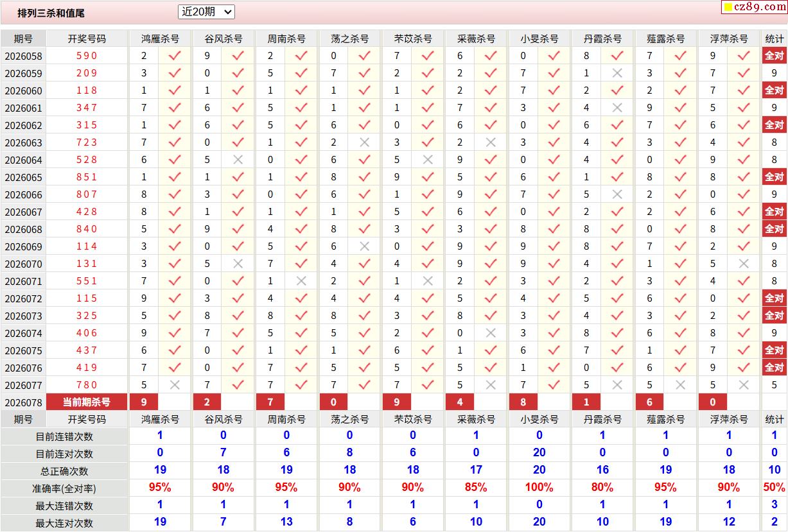Click the 最大连对次数 row label

[x=64, y=523]
